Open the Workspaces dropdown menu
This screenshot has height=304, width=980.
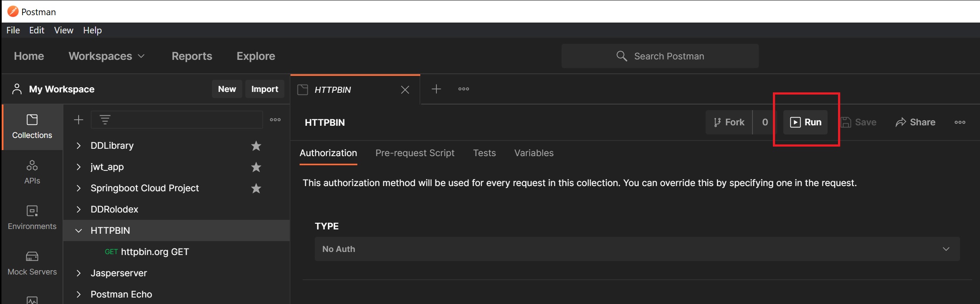tap(106, 56)
